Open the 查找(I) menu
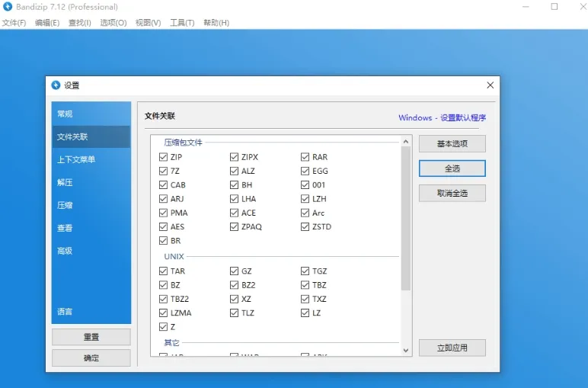This screenshot has height=388, width=588. point(80,23)
